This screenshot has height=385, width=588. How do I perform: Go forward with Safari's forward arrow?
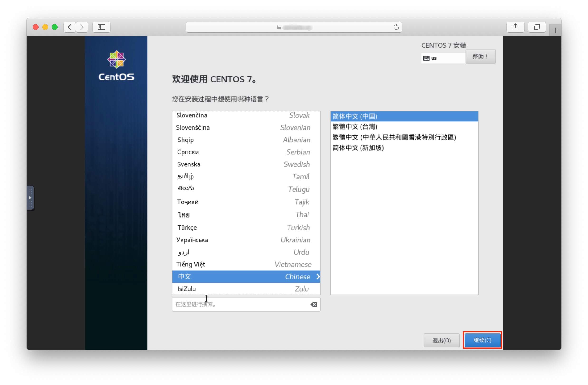pos(82,27)
